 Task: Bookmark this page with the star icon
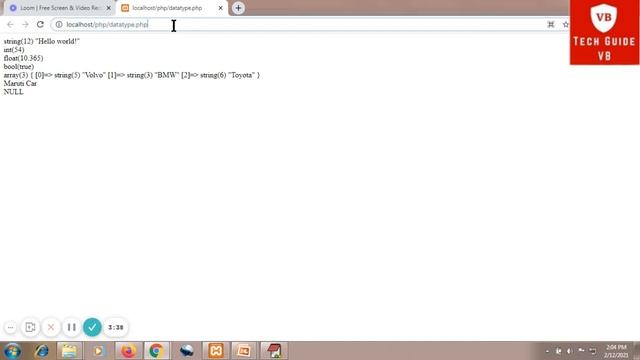(x=565, y=24)
